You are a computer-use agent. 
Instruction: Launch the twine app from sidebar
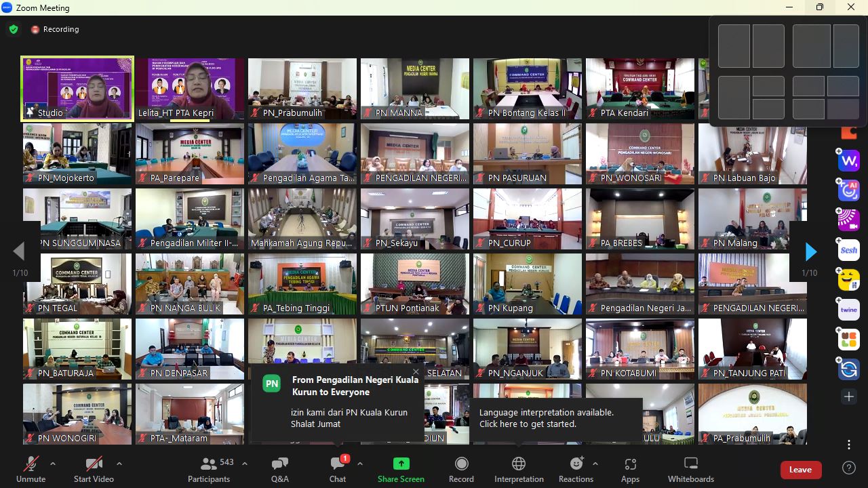[849, 309]
